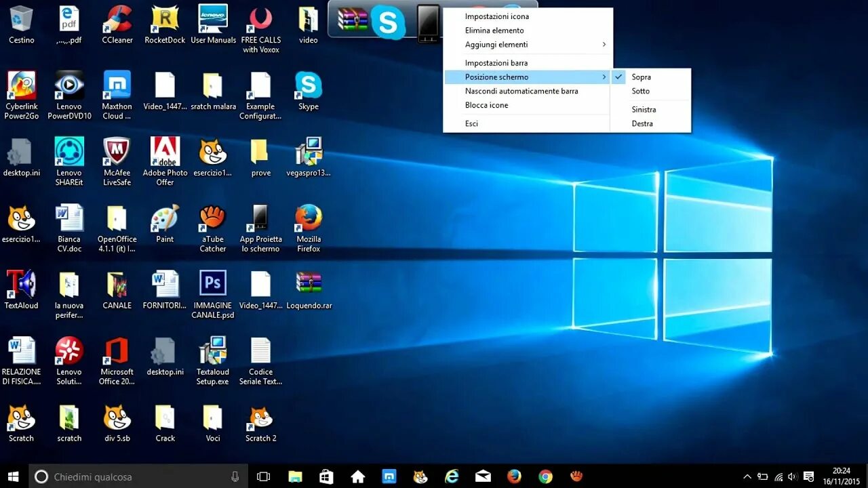Open File Explorer from the taskbar

295,476
